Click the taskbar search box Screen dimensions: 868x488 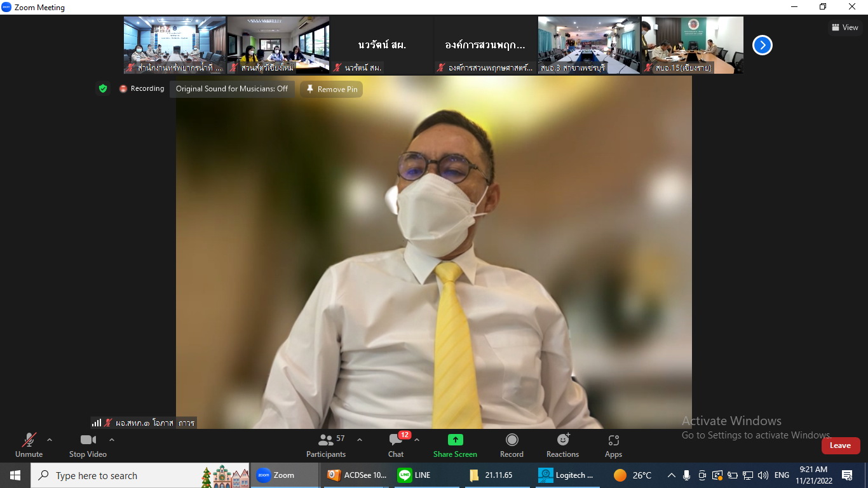point(140,475)
